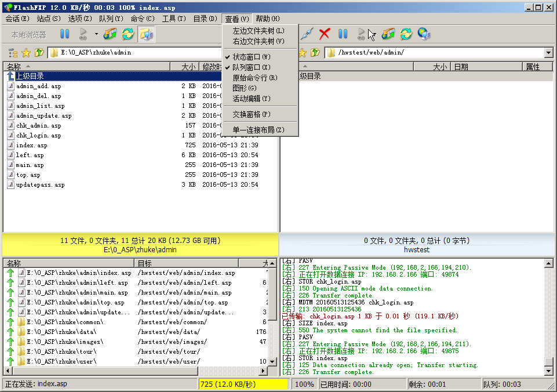Open the 队列(Q) menu
Image resolution: width=557 pixels, height=392 pixels.
click(111, 19)
